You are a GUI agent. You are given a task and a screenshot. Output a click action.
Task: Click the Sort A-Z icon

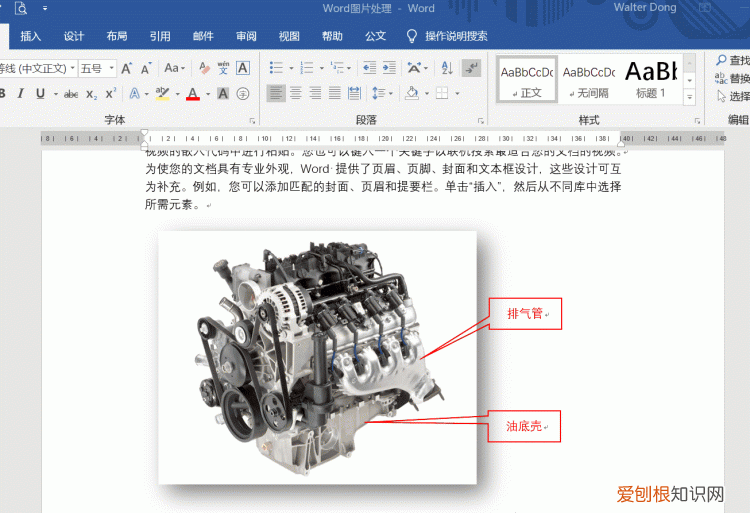pos(447,68)
